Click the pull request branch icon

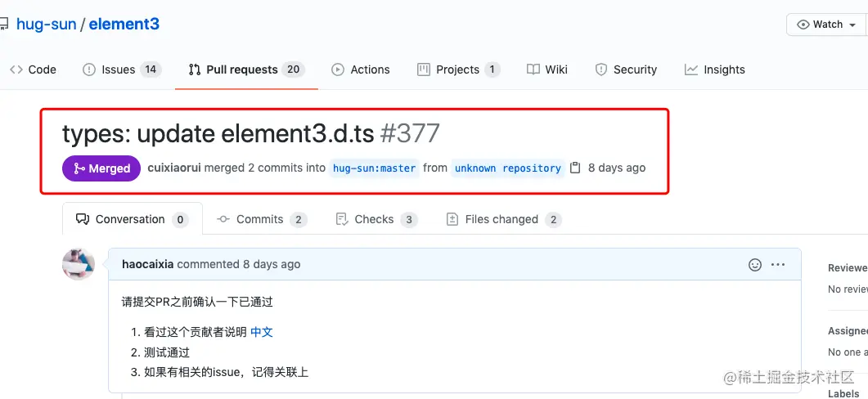coord(195,69)
